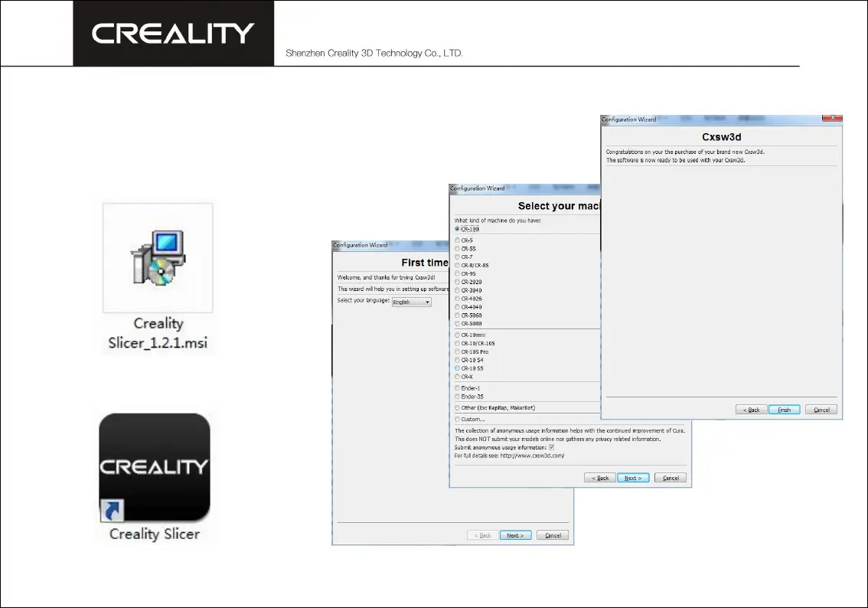The width and height of the screenshot is (868, 608).
Task: Click the Cxsw3d heading in the wizard
Action: pyautogui.click(x=721, y=137)
